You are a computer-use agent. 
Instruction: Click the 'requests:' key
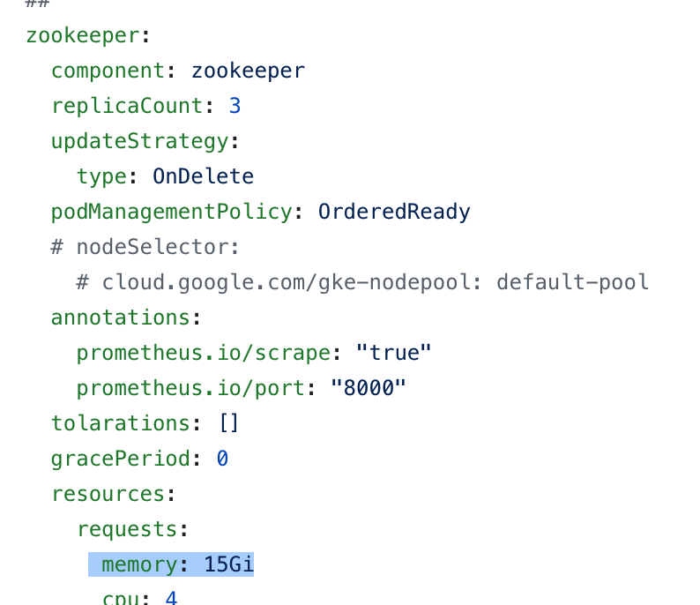pyautogui.click(x=132, y=529)
